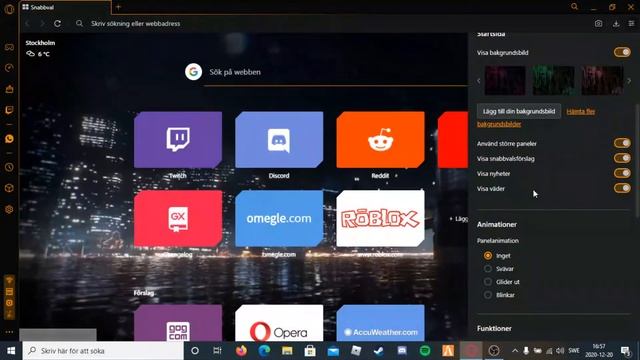640x360 pixels.
Task: Open the Windows notification center icon
Action: (x=625, y=351)
